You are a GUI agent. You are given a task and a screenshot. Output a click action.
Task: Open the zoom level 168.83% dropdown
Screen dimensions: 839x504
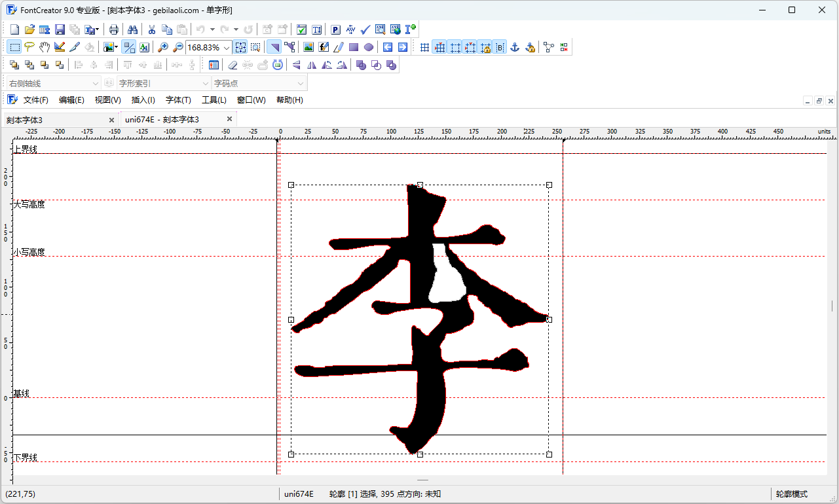[x=227, y=48]
